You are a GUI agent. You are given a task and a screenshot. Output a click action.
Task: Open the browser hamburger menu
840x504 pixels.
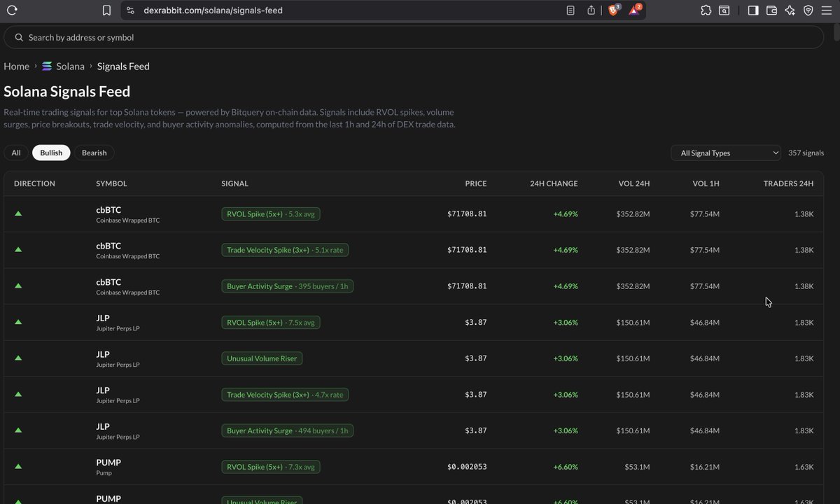coord(827,10)
